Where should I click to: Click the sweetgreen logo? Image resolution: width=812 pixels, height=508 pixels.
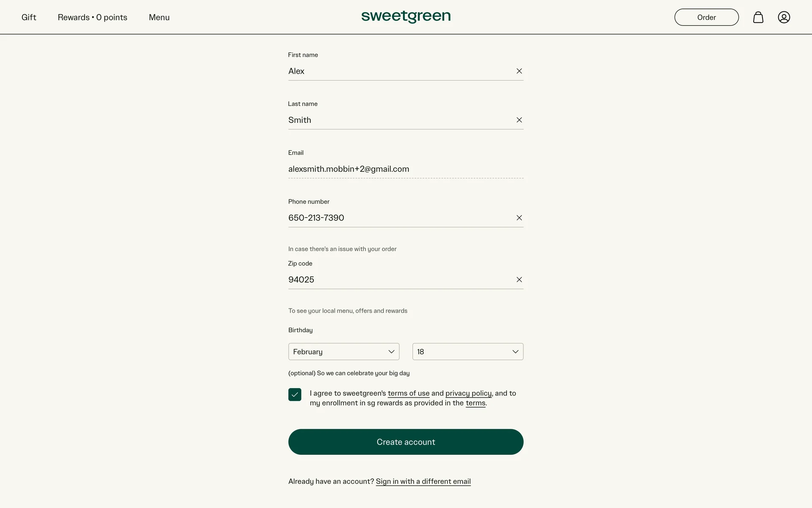click(406, 17)
